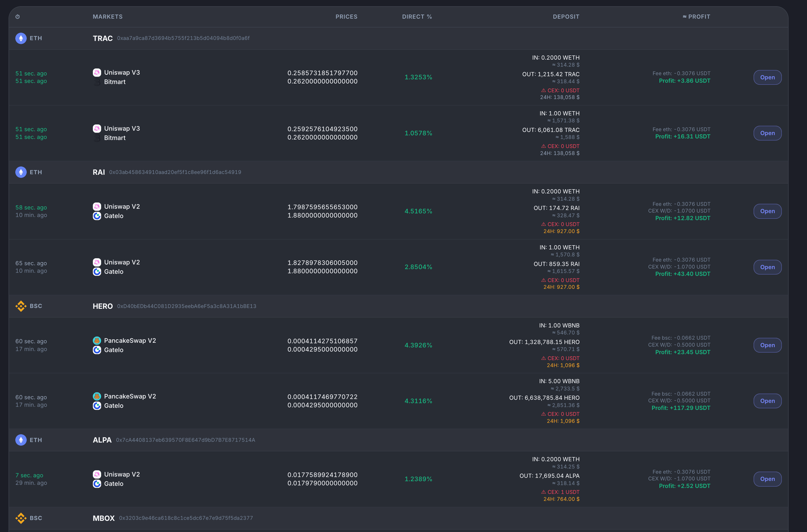Open the TRAC trade with +3.86 USDT profit
This screenshot has height=532, width=807.
[x=767, y=77]
